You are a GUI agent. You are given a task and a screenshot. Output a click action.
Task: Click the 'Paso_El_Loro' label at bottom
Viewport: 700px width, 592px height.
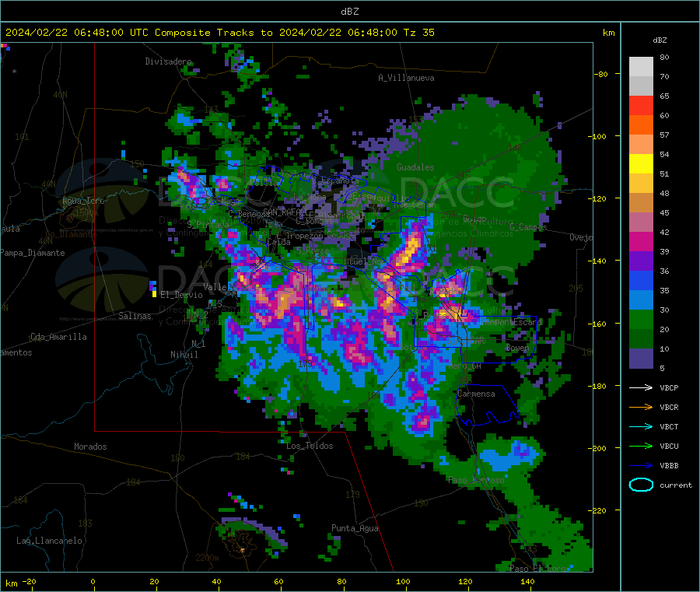point(538,569)
